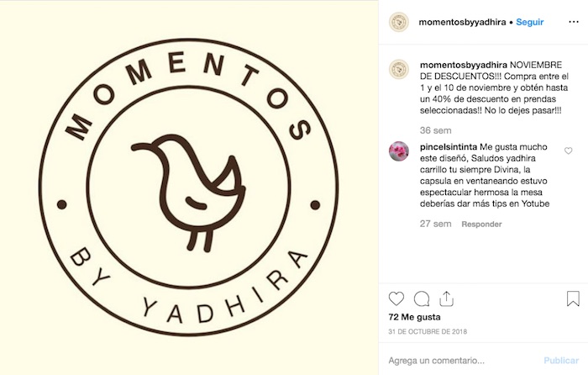Click the 31 de octubre de 2018 date
Image resolution: width=588 pixels, height=375 pixels.
428,331
